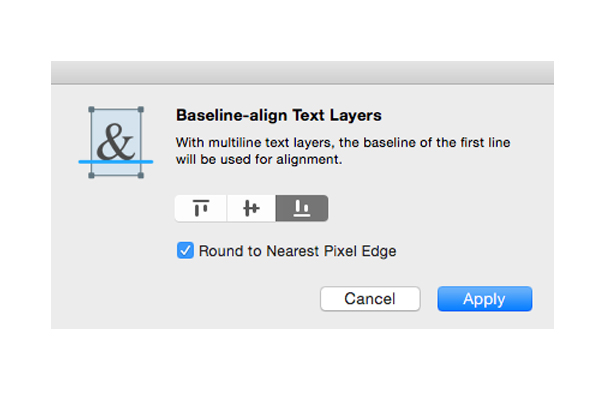Click the word "Round" in the checkbox label

point(219,251)
